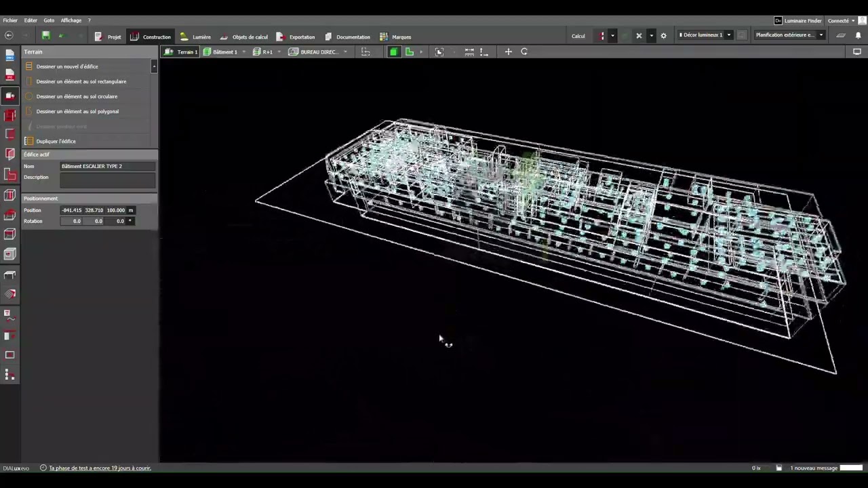
Task: Click the furniture cube sidebar icon
Action: [9, 254]
